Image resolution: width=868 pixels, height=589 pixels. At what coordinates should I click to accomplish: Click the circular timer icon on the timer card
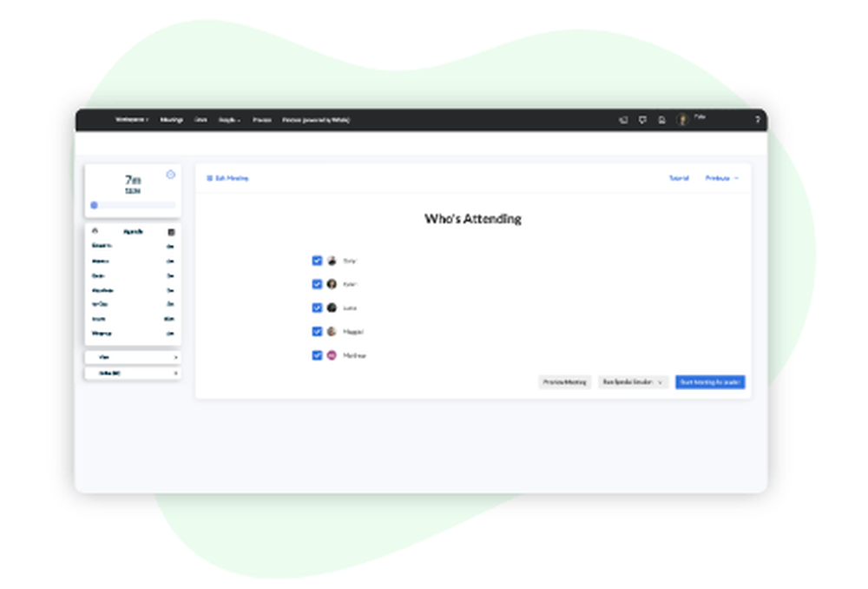(170, 175)
